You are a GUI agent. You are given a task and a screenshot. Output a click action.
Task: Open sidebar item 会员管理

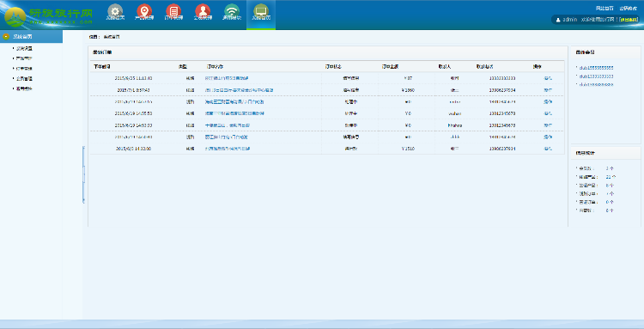[24, 78]
